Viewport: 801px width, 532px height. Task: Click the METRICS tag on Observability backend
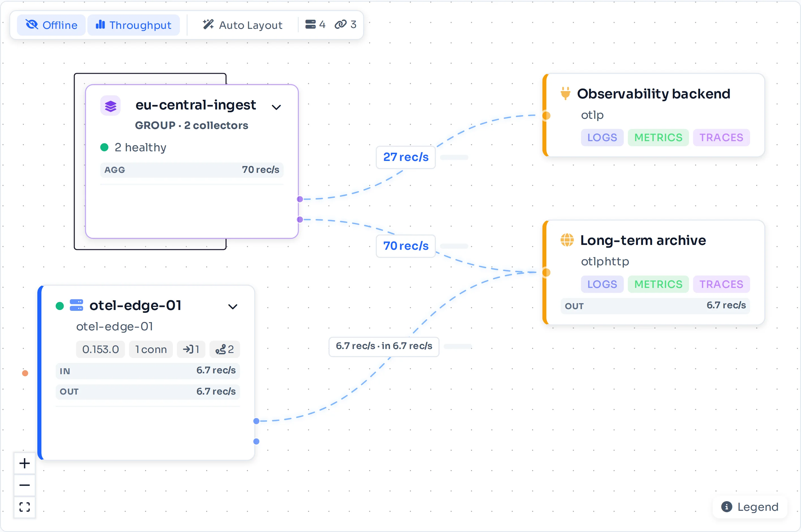[658, 137]
